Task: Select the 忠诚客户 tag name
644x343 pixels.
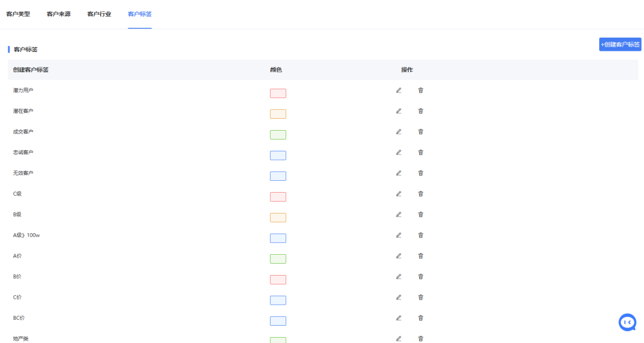Action: pos(23,152)
